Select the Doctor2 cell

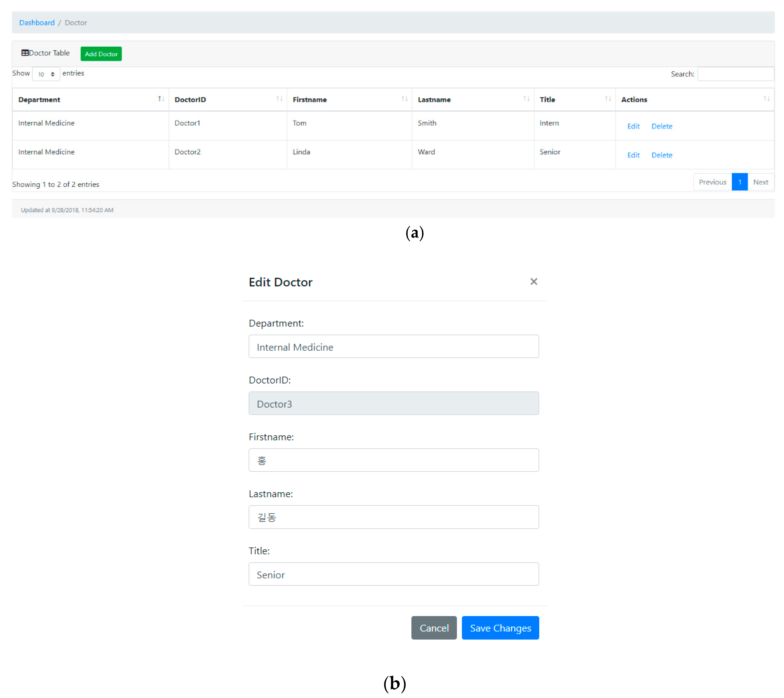coord(228,155)
